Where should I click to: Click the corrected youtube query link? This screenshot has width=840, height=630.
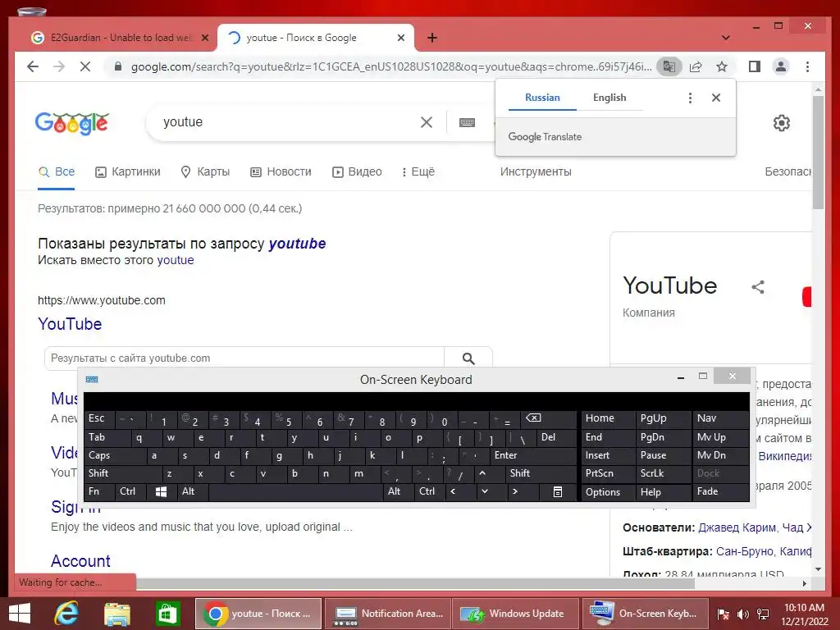click(x=297, y=243)
